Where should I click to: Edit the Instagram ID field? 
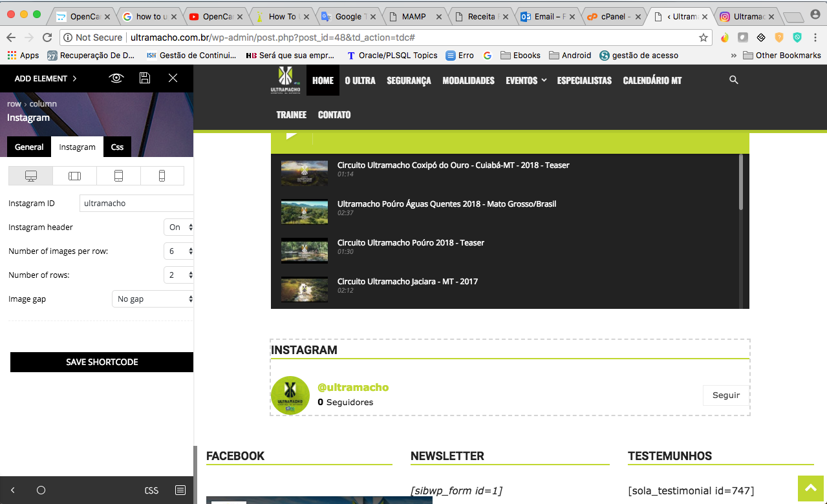[x=136, y=203]
